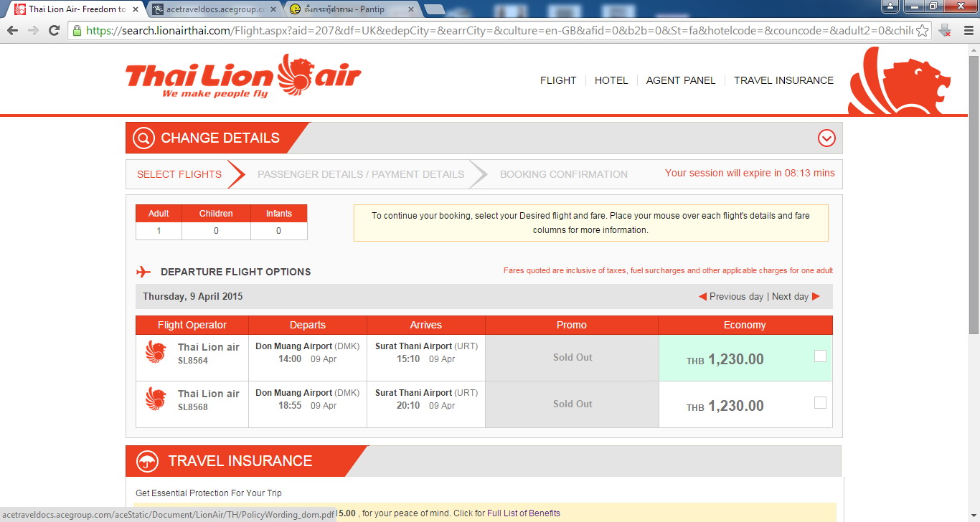Open a new browser tab
980x522 pixels.
click(x=433, y=9)
